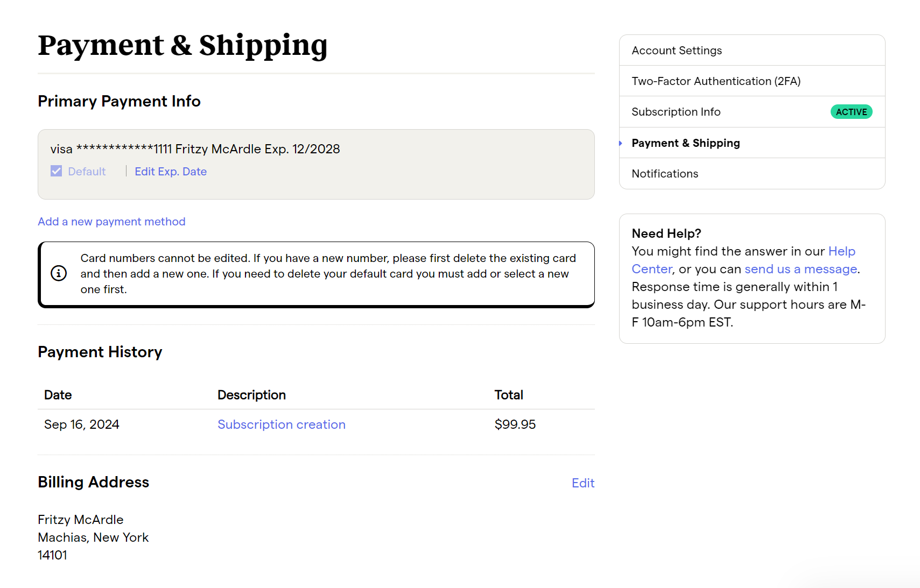
Task: Click send us a message link
Action: click(x=800, y=269)
